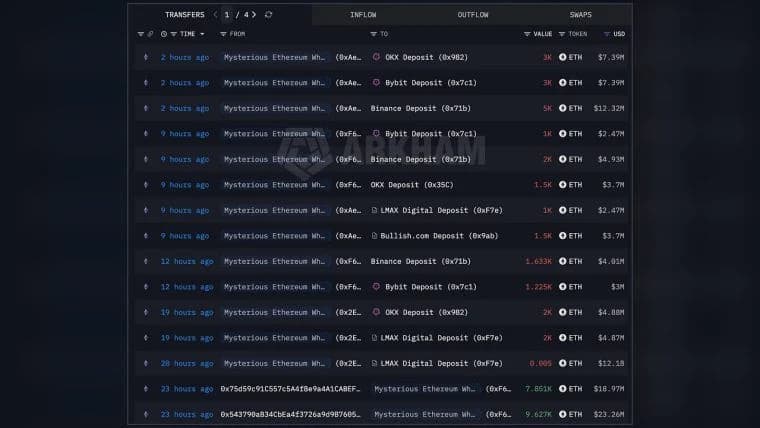Click the chain filter icon at header left
The image size is (760, 428).
point(141,34)
